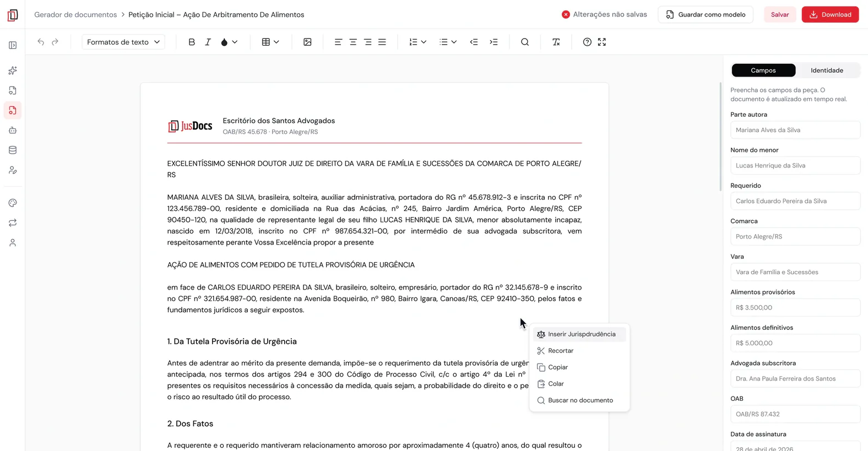Decrease indent
Image resolution: width=868 pixels, height=451 pixels.
474,42
